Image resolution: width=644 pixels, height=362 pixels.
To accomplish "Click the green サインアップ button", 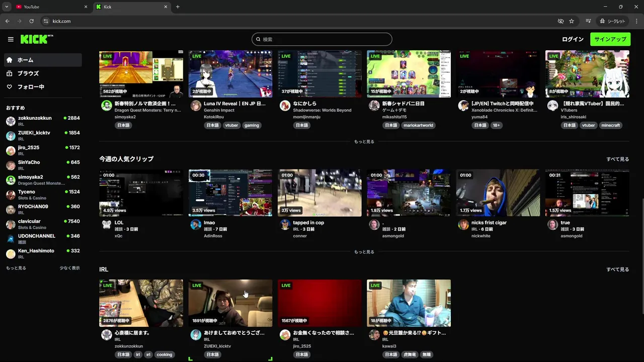I will tap(610, 39).
